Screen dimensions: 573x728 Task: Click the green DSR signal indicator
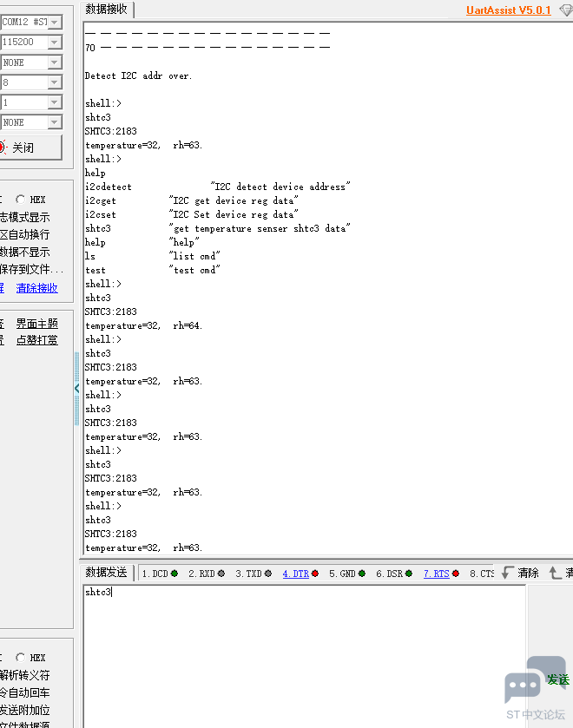tap(409, 574)
